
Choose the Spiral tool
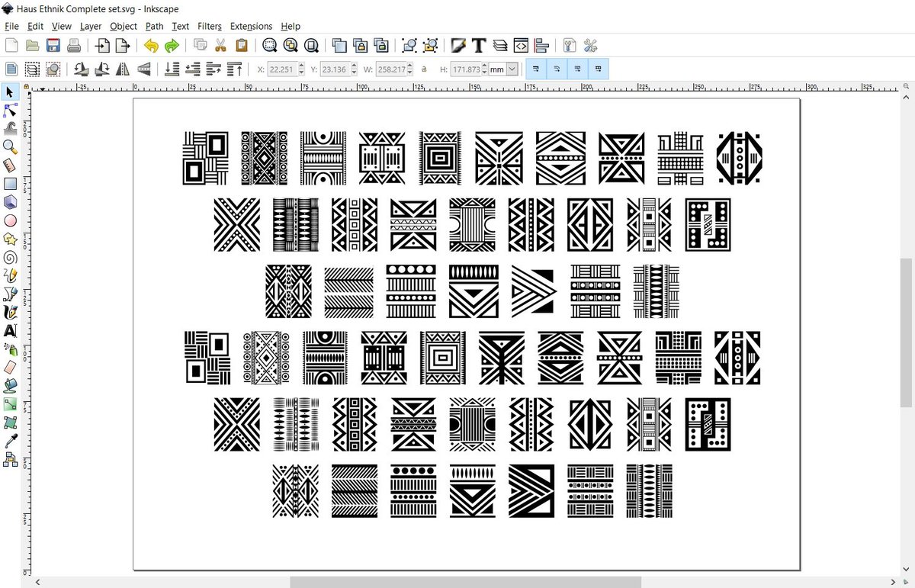pyautogui.click(x=10, y=257)
